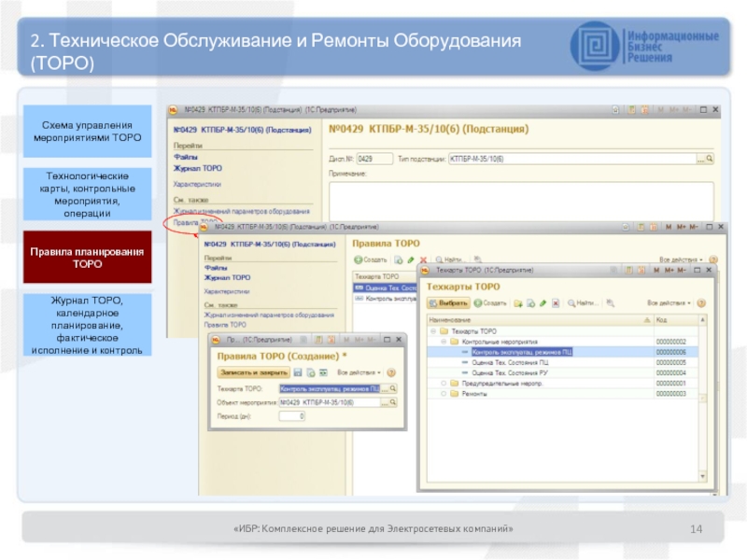Select Оценка Тех. Состояния РУ row

click(x=510, y=372)
